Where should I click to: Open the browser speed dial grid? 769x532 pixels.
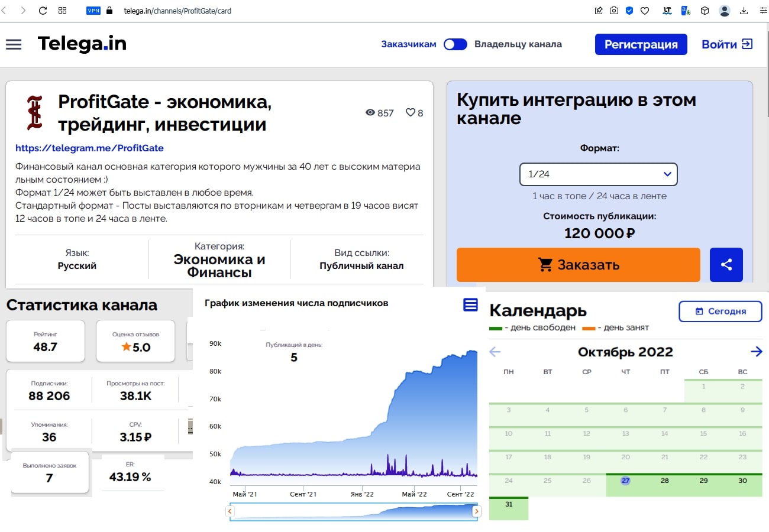pos(63,11)
